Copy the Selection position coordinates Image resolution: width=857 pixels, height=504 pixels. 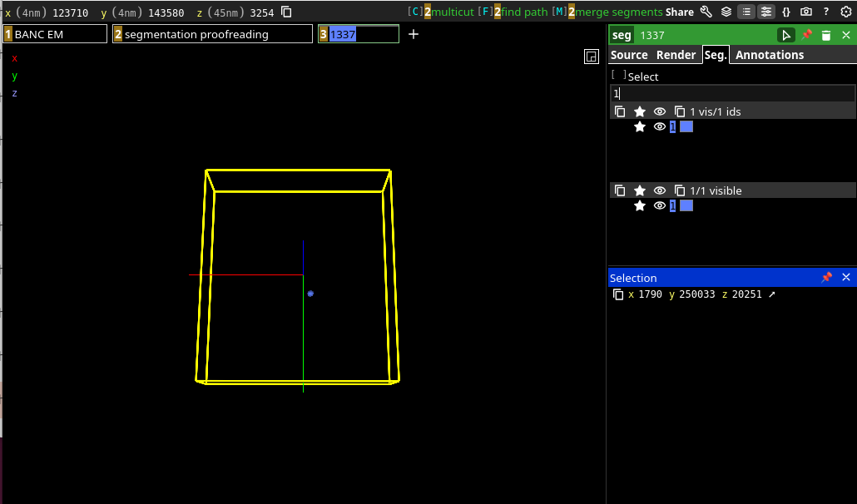(618, 294)
